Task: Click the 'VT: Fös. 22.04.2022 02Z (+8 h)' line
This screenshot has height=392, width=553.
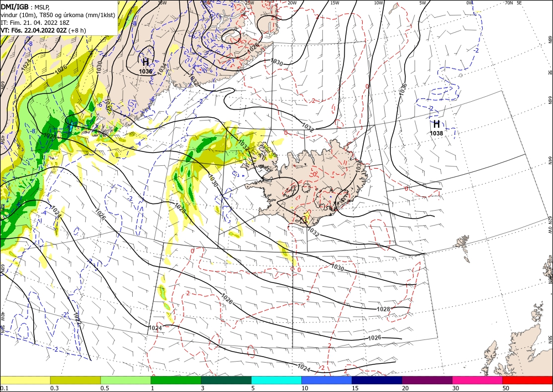Action: pyautogui.click(x=43, y=30)
